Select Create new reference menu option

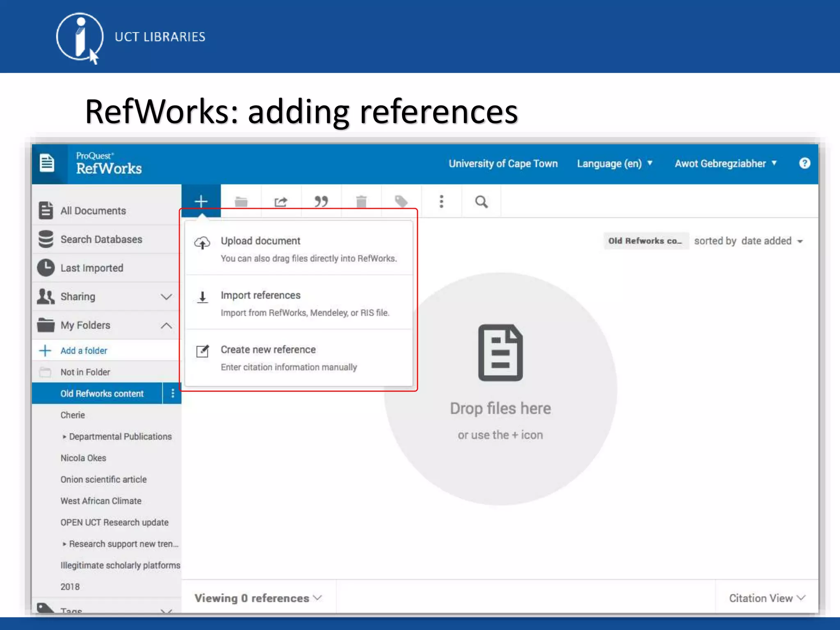[299, 358]
